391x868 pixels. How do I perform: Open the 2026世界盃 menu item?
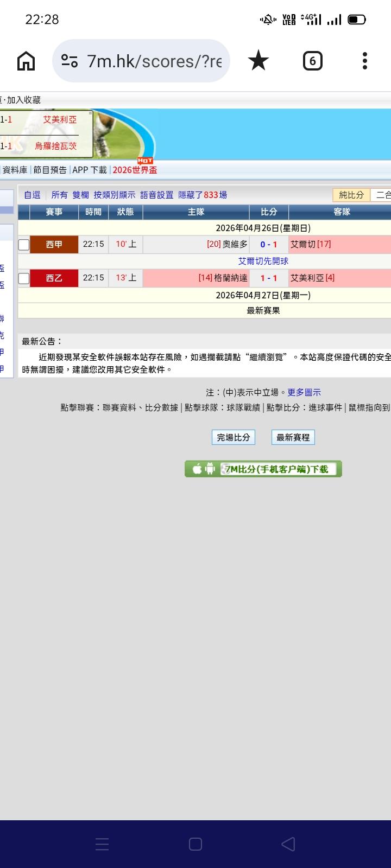coord(135,170)
